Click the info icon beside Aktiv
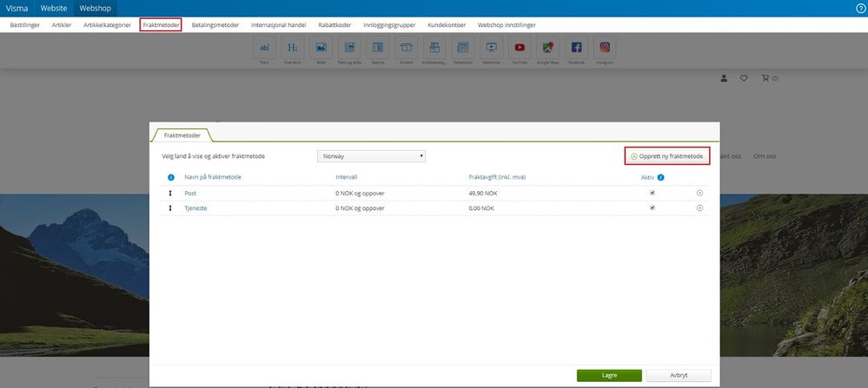Viewport: 868px width, 388px height. [661, 177]
